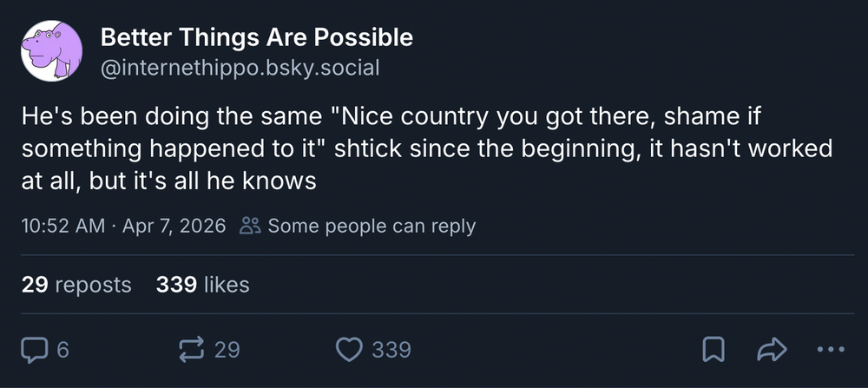Open the Better Things Are Possible profile
This screenshot has width=868, height=388.
pyautogui.click(x=256, y=37)
